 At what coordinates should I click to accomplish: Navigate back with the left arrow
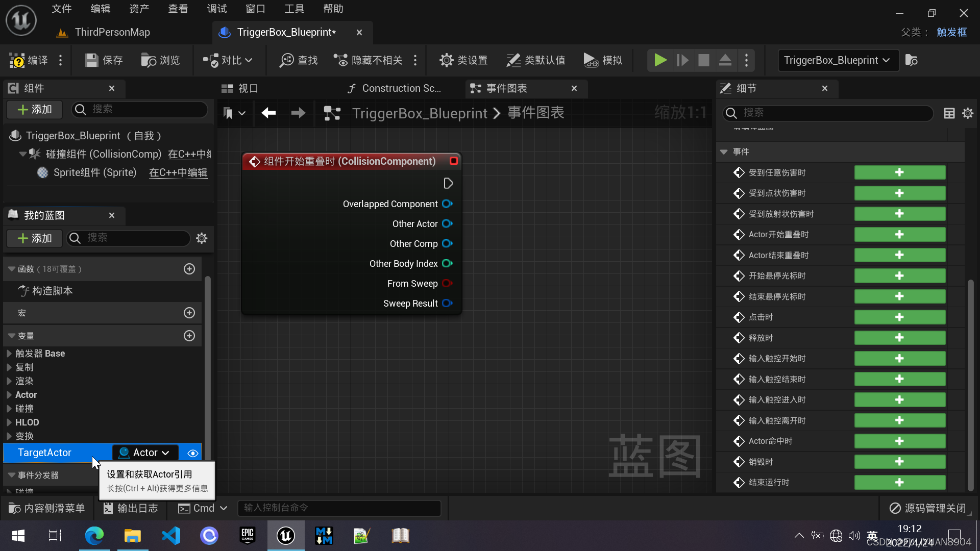tap(268, 113)
